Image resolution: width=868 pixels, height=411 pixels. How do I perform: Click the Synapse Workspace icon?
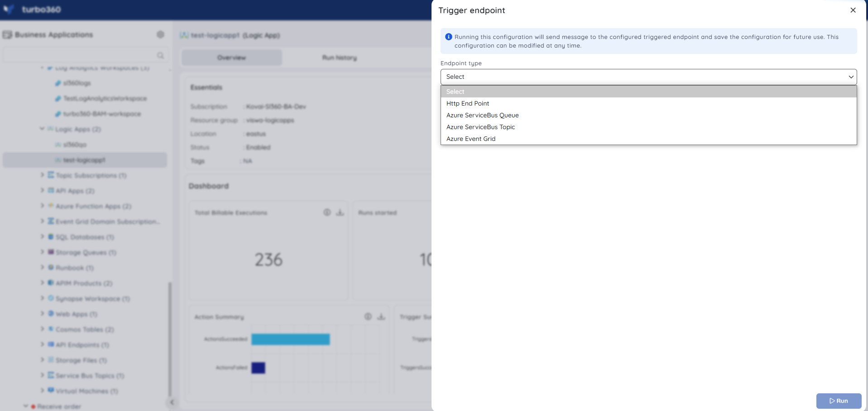coord(51,298)
